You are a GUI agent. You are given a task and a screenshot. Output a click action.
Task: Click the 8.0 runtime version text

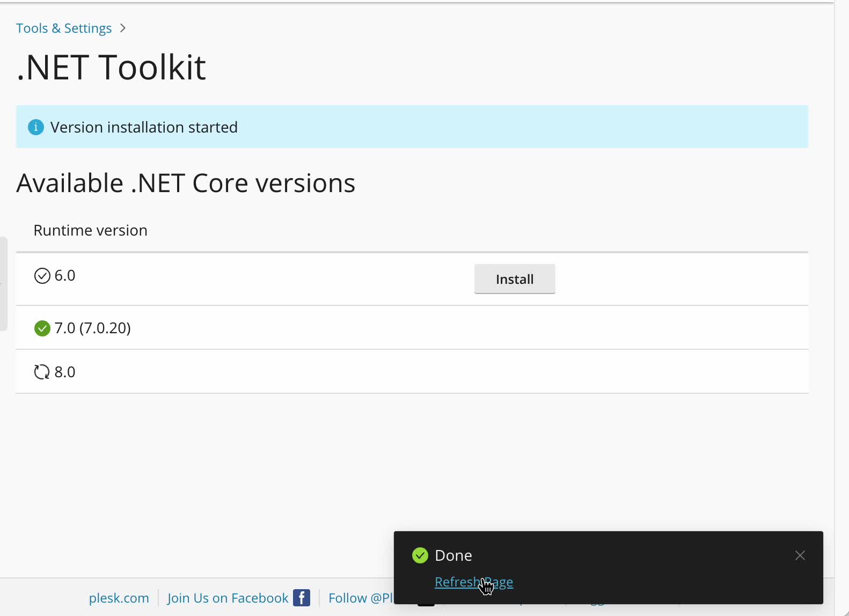coord(65,372)
